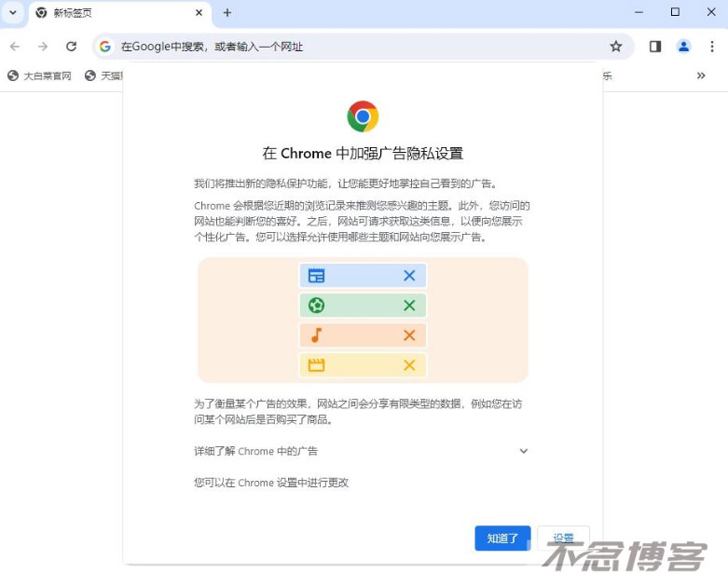Open the 大白菜官网 bookmark
Viewport: 728px width, 573px height.
tap(39, 75)
